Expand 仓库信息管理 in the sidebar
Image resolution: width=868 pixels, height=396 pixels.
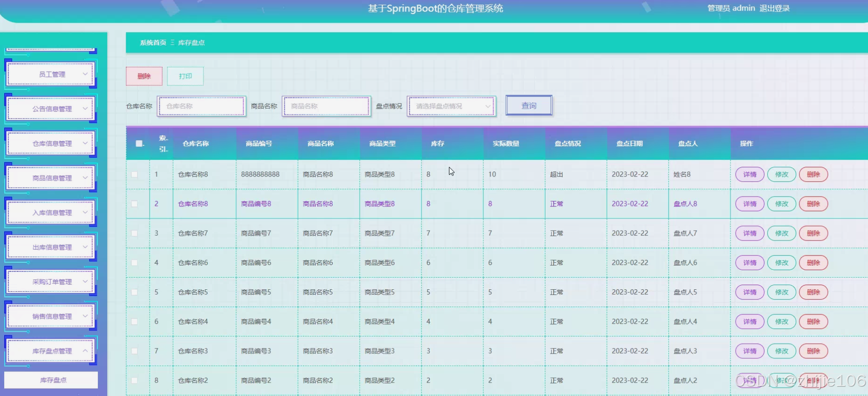coord(51,143)
